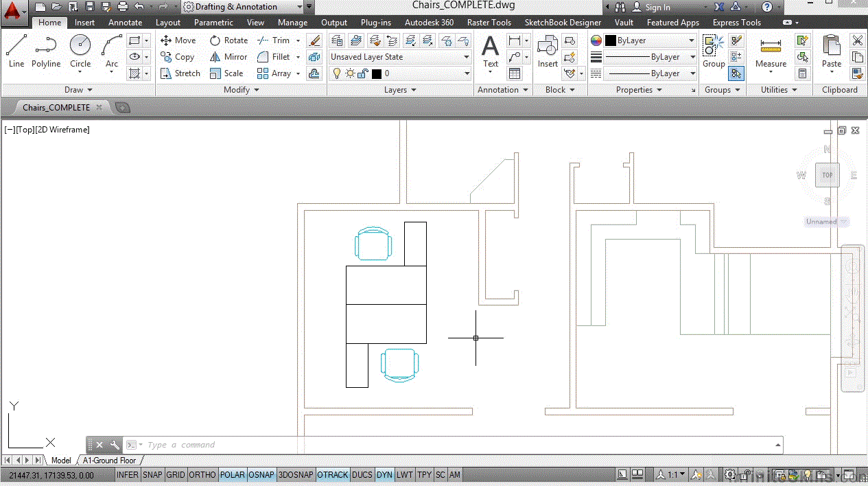Expand the Layers panel
Image resolution: width=868 pixels, height=486 pixels.
coord(400,90)
